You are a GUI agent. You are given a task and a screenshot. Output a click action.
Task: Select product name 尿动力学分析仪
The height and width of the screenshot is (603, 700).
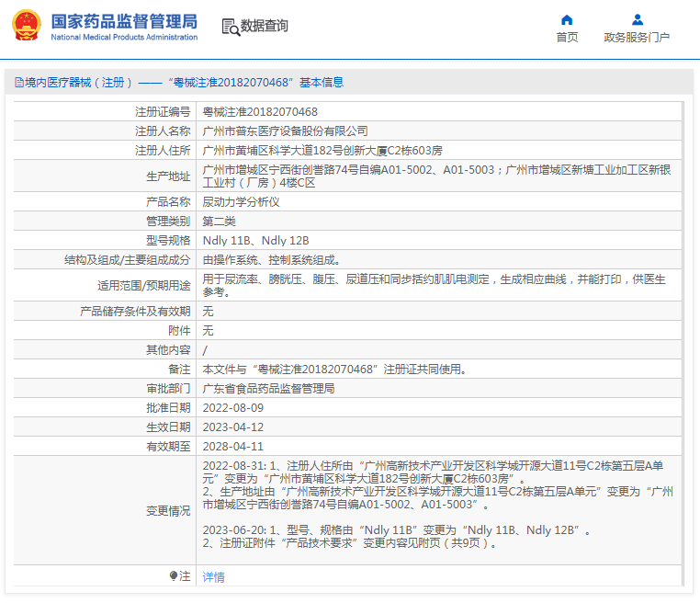[241, 202]
